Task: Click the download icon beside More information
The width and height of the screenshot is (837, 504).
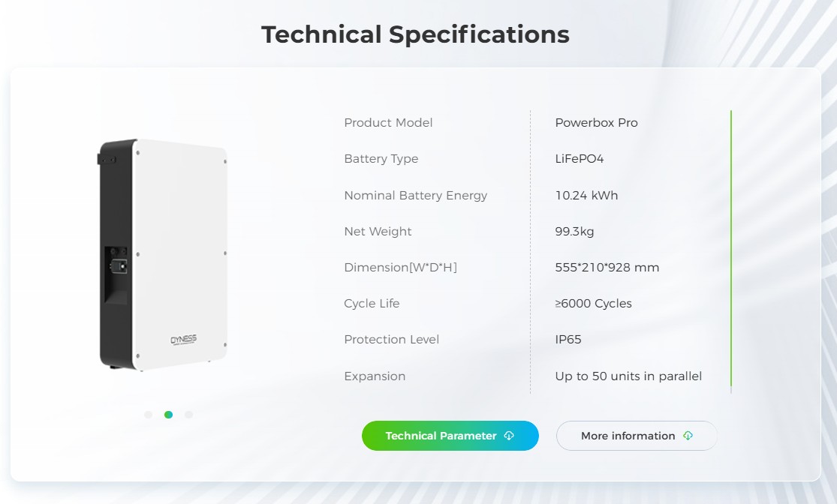Action: [x=688, y=436]
